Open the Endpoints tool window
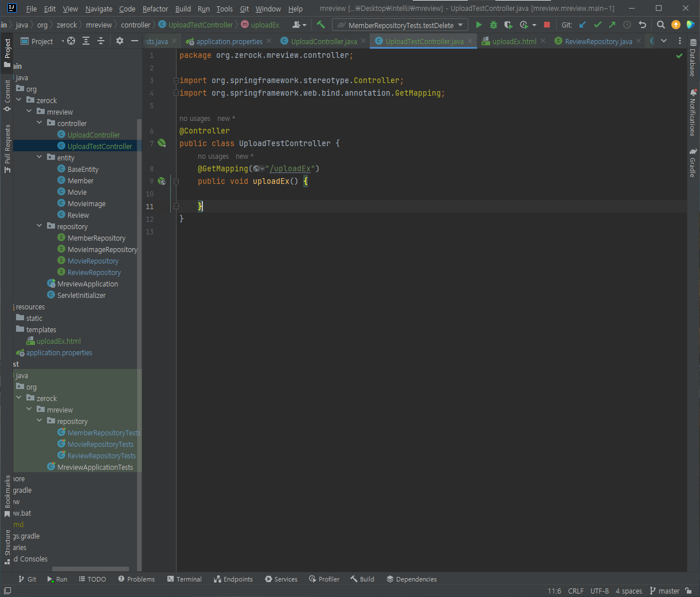 click(233, 579)
